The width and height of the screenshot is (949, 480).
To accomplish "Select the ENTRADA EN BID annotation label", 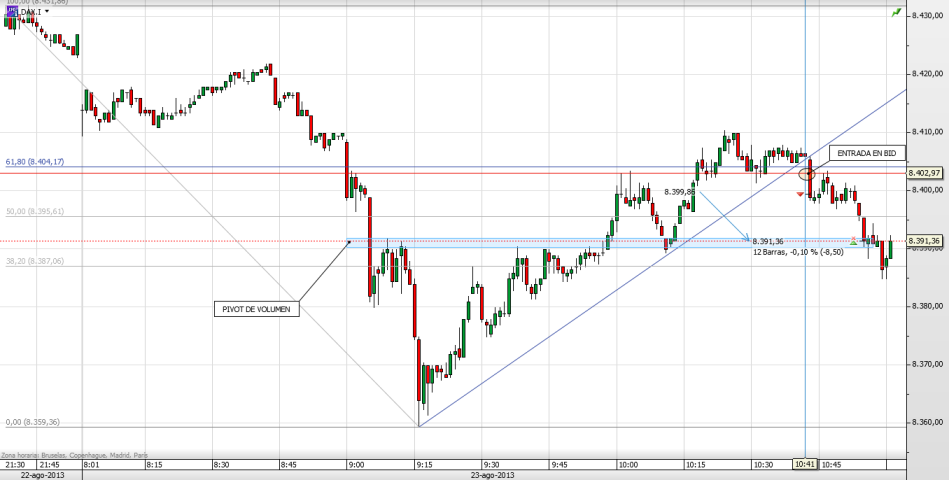I will (x=867, y=153).
